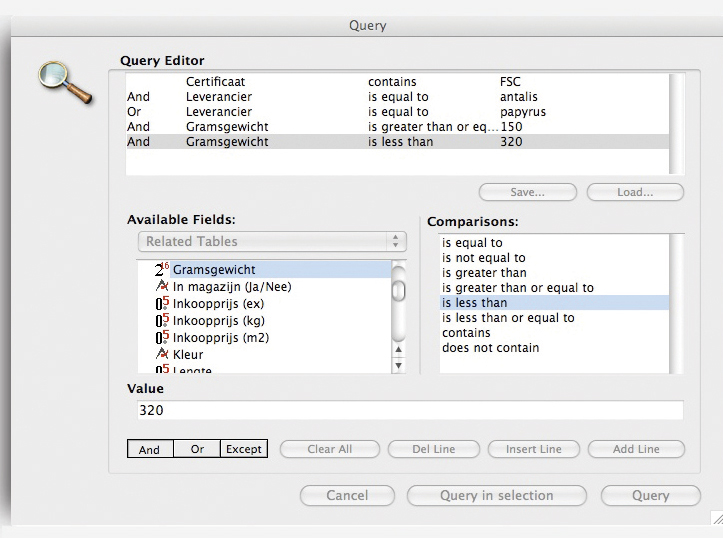Viewport: 723px width, 538px height.
Task: Click Query in selection button
Action: (x=497, y=496)
